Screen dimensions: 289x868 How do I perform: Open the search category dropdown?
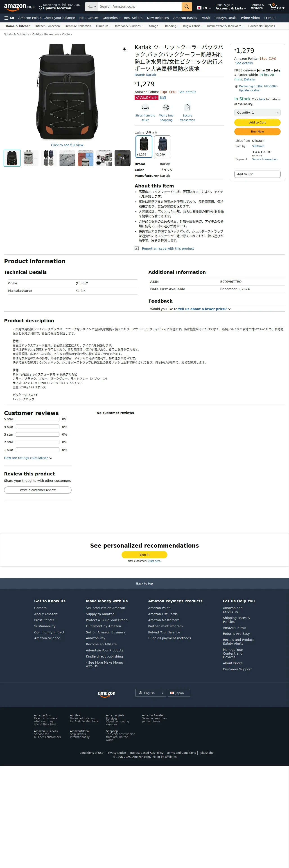(92, 7)
